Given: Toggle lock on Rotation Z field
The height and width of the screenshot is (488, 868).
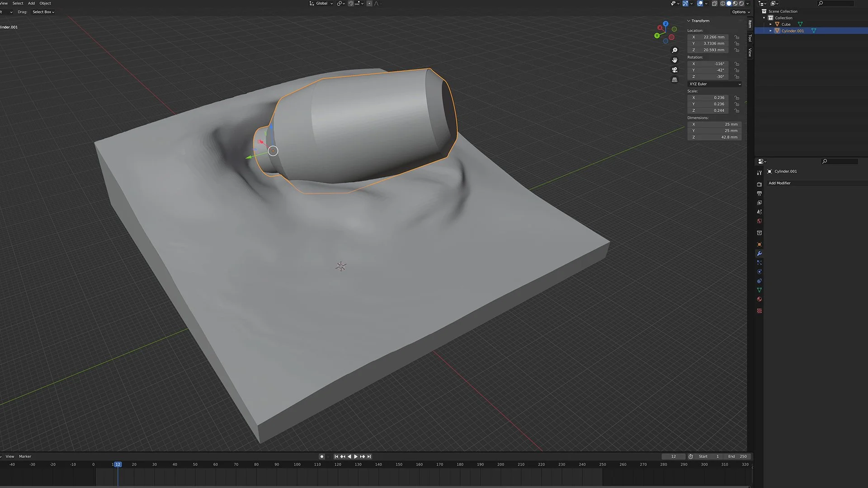Looking at the screenshot, I should [737, 77].
